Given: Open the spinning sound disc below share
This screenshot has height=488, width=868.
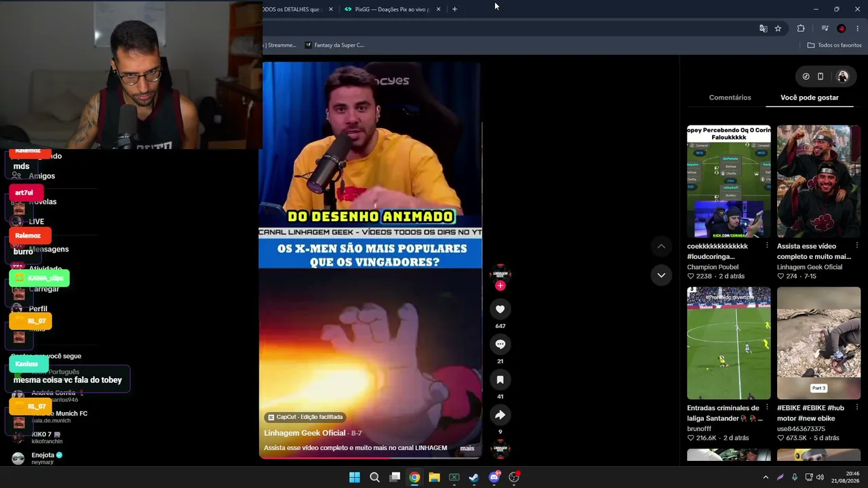Looking at the screenshot, I should pyautogui.click(x=500, y=449).
